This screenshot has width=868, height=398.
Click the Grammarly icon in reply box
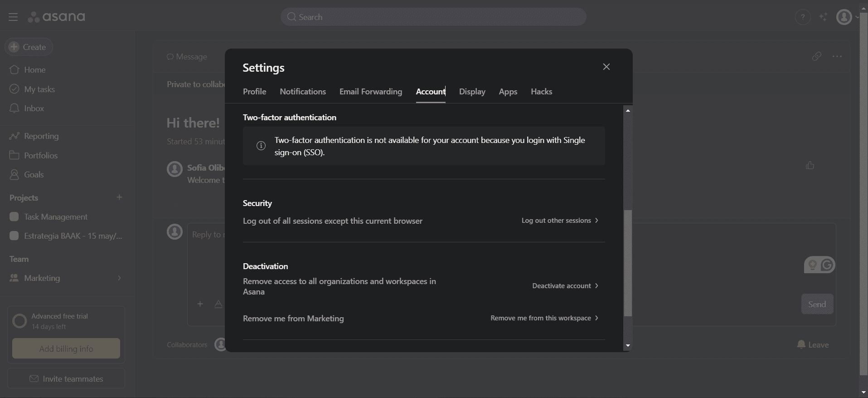coord(827,265)
